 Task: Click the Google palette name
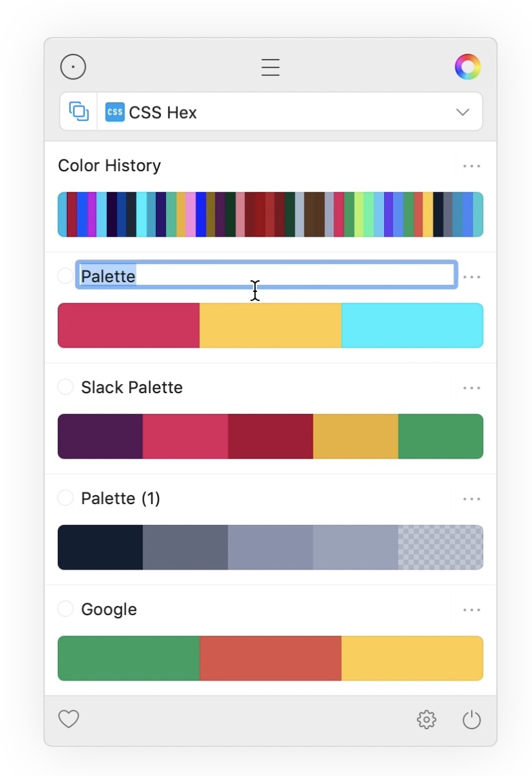pyautogui.click(x=109, y=609)
